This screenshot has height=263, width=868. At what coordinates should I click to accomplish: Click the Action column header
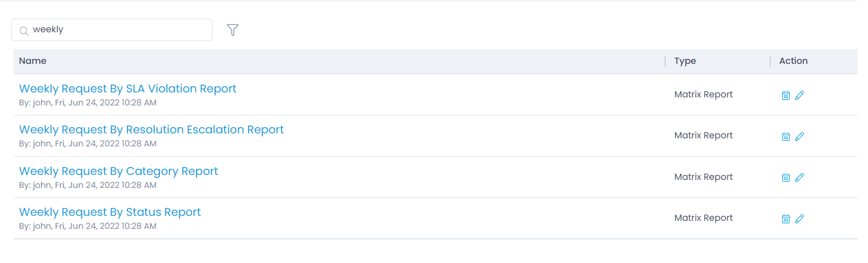pyautogui.click(x=793, y=61)
